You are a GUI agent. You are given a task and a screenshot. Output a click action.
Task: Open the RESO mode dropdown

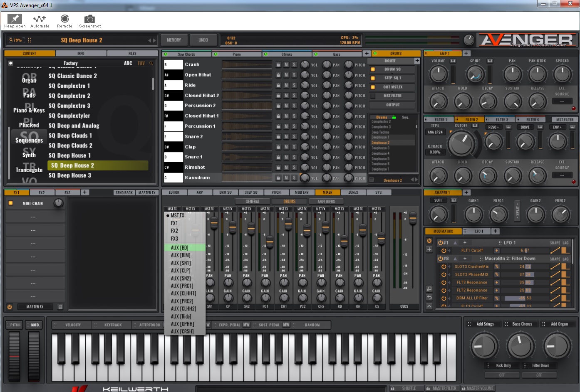pyautogui.click(x=493, y=127)
